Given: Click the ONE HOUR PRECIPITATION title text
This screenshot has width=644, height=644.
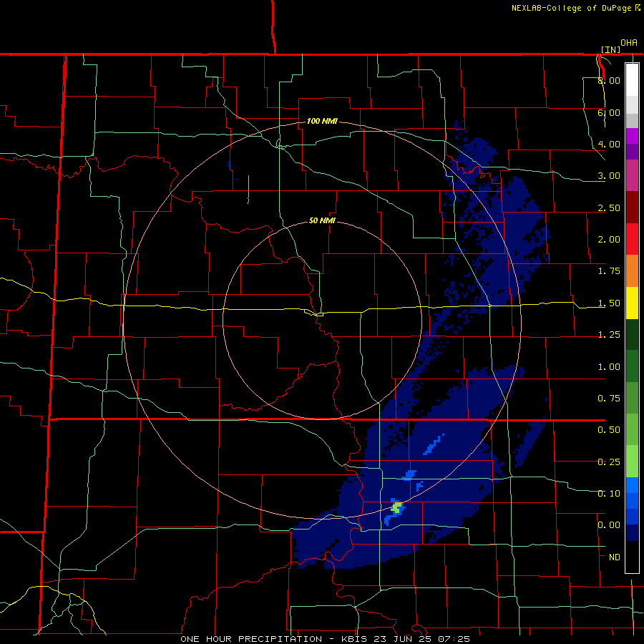Looking at the screenshot, I should coord(251,639).
